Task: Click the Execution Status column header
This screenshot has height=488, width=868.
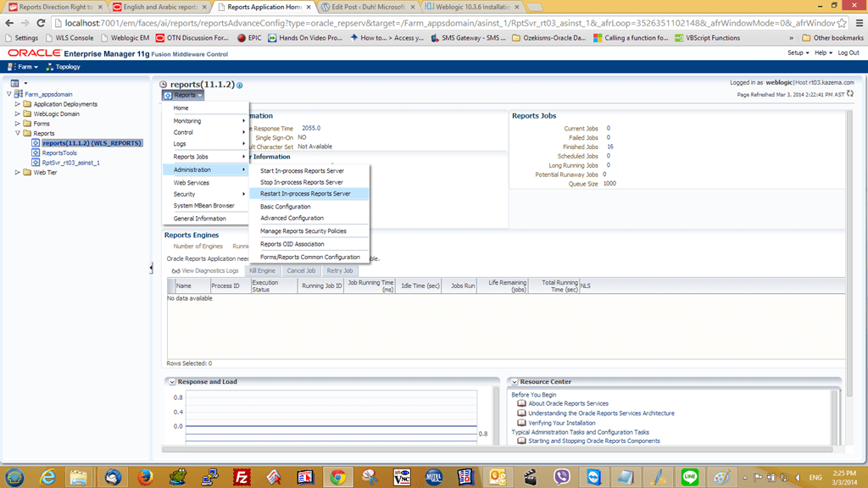Action: pyautogui.click(x=274, y=286)
